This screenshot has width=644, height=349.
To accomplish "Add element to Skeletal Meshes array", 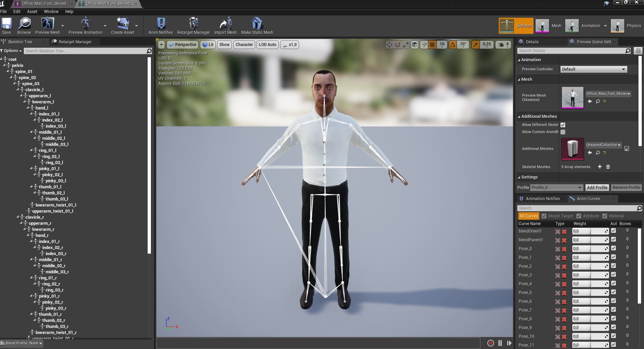I will (x=600, y=167).
